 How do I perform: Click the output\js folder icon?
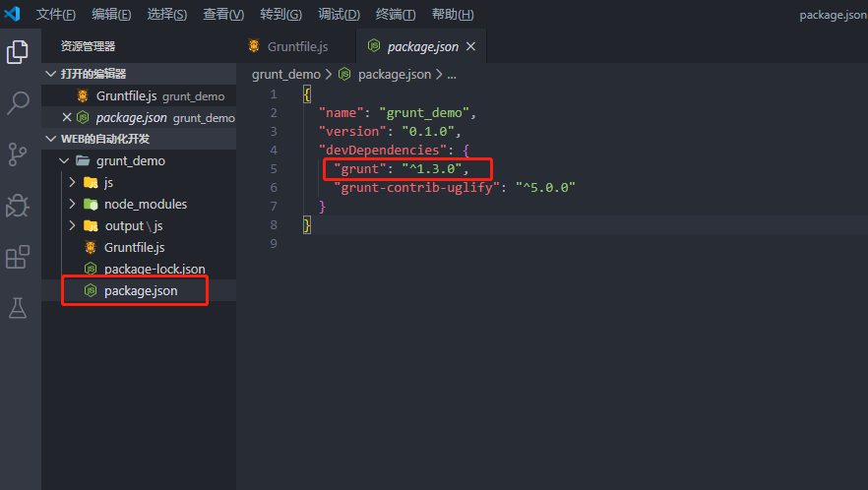click(91, 225)
